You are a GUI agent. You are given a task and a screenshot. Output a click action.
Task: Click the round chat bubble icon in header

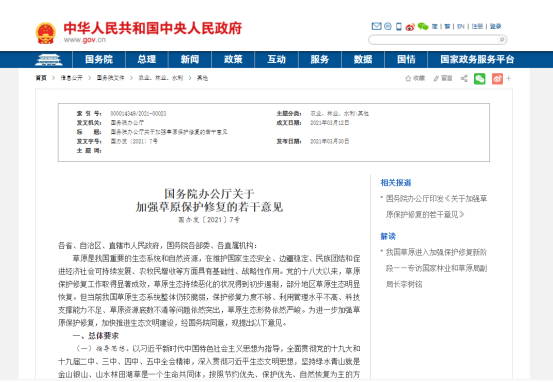(x=388, y=26)
